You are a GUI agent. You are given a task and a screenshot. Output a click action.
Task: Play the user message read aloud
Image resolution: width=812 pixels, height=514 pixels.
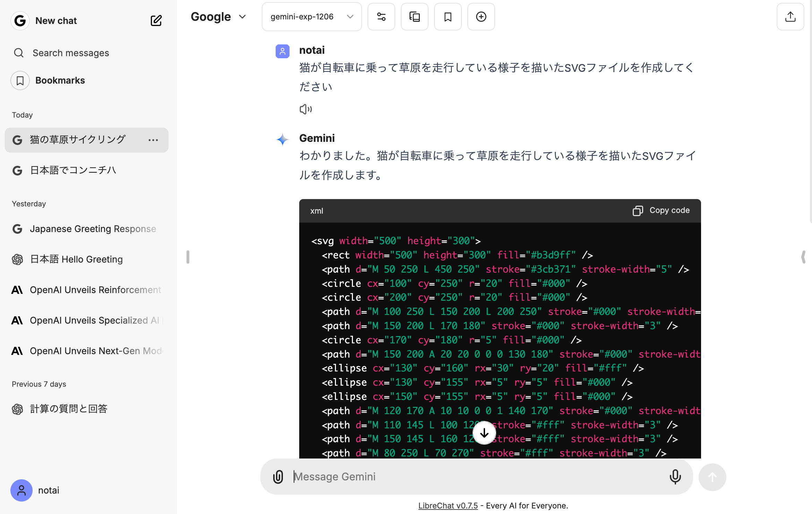pyautogui.click(x=305, y=109)
